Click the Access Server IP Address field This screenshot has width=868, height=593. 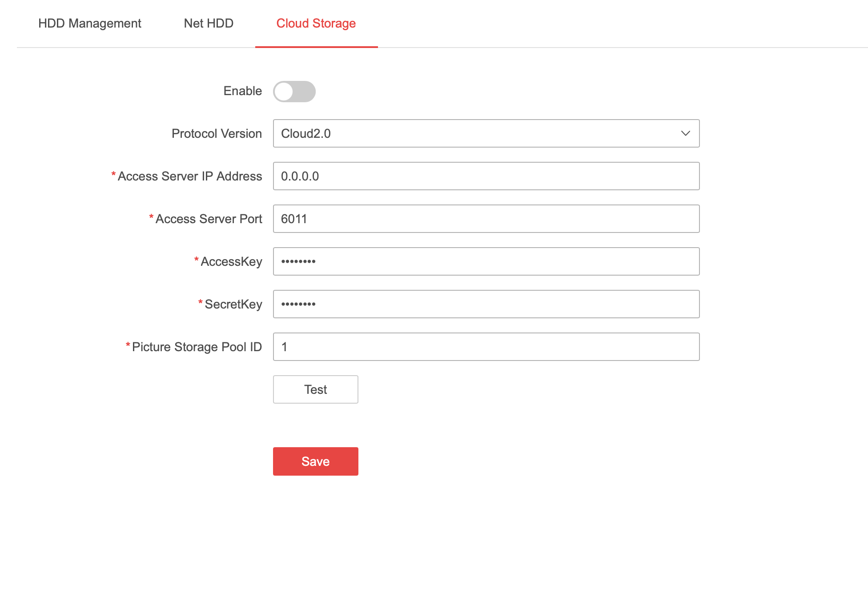coord(486,176)
